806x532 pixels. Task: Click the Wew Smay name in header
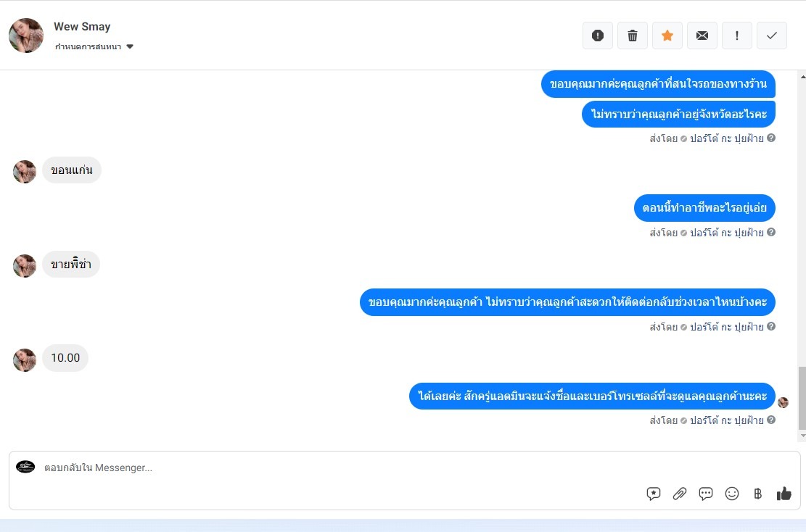pos(82,27)
